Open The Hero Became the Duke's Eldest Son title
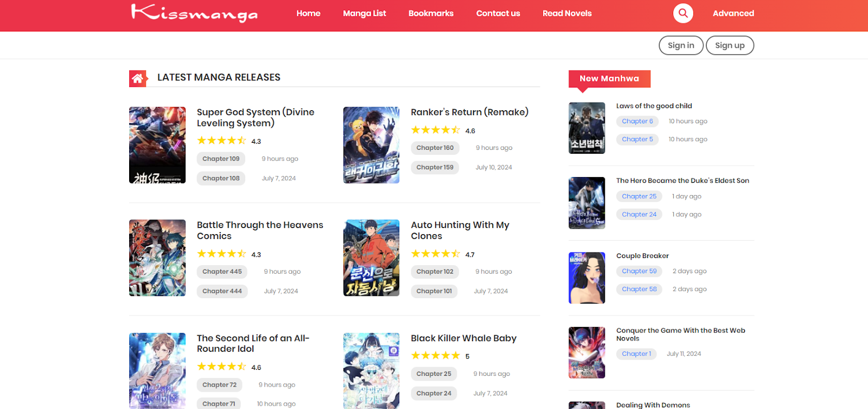868x409 pixels. (682, 181)
